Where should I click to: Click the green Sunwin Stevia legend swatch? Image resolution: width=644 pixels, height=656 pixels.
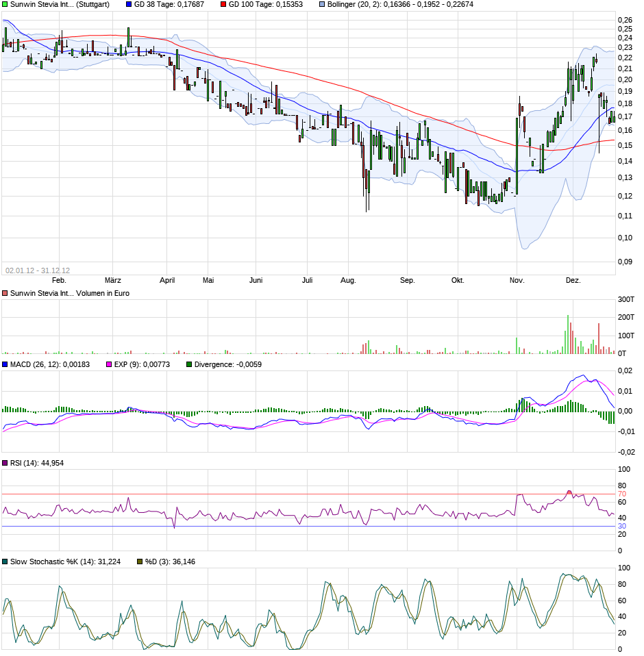(x=5, y=5)
